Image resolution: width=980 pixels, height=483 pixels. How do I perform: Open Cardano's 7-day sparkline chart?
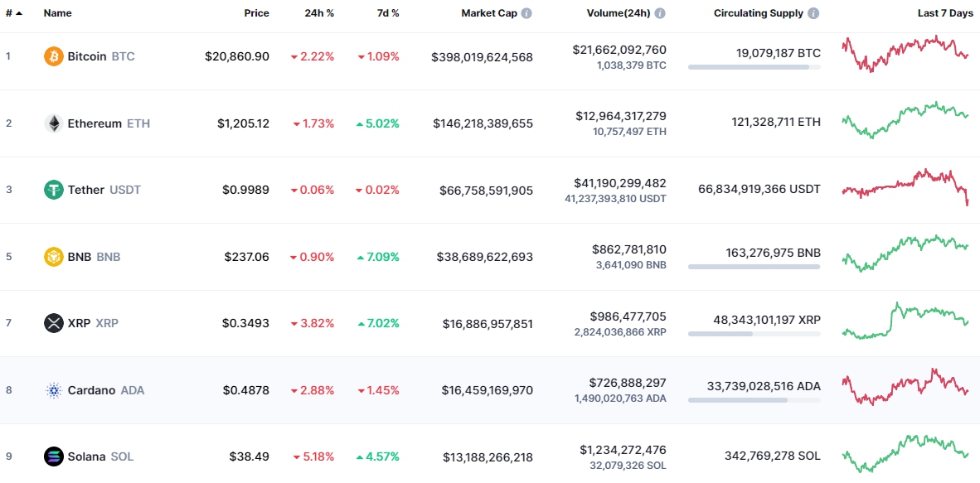click(x=905, y=387)
